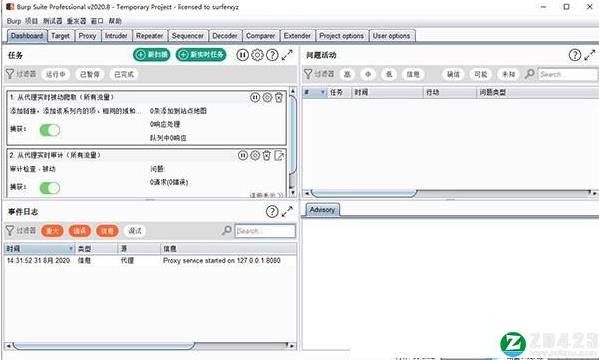Pause task 2 live audit

tap(243, 155)
